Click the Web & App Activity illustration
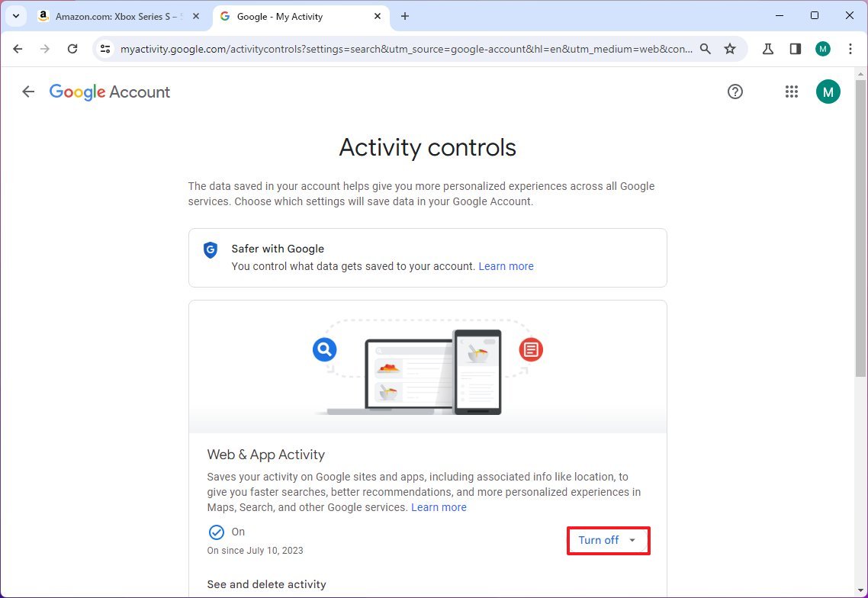 pyautogui.click(x=427, y=367)
